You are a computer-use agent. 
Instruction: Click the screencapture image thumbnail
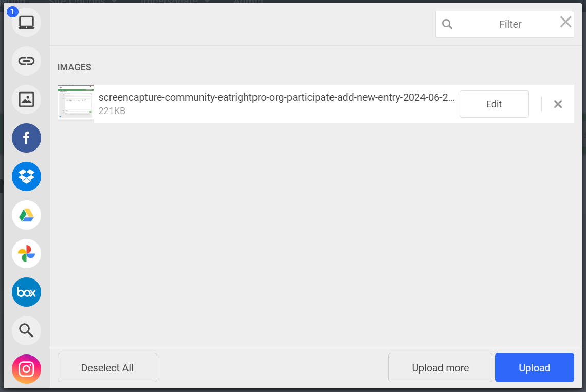[x=75, y=103]
